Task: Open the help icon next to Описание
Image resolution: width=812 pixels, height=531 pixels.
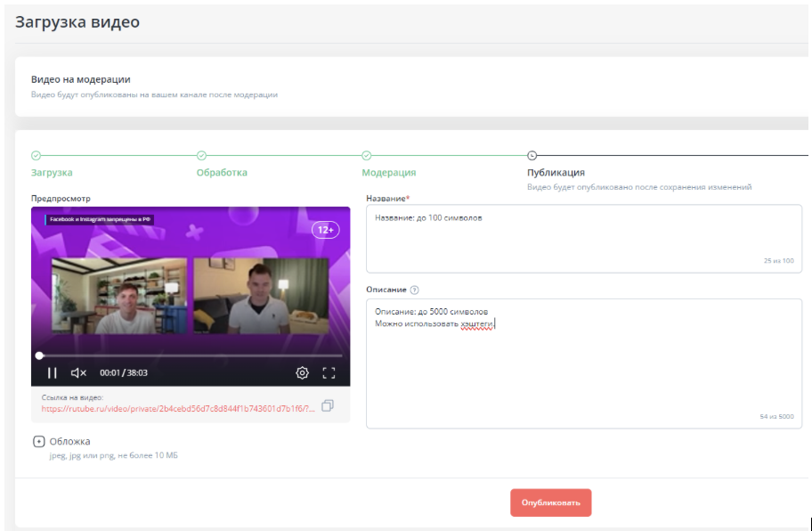Action: point(414,290)
